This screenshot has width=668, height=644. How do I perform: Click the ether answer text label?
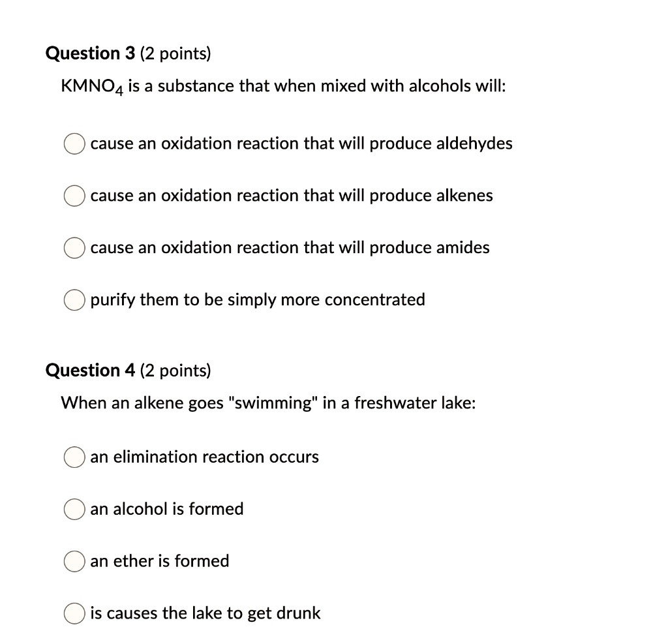point(159,561)
